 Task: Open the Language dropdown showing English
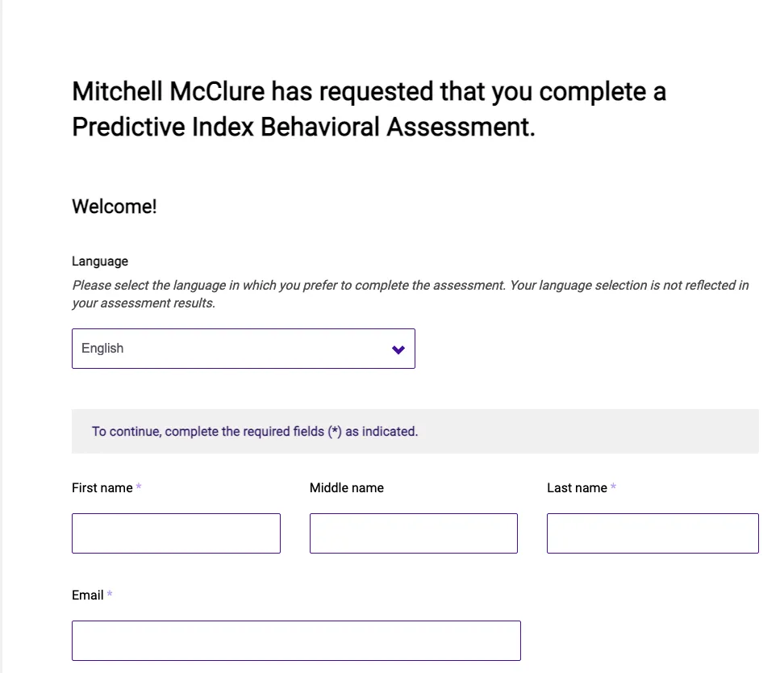[x=242, y=349]
